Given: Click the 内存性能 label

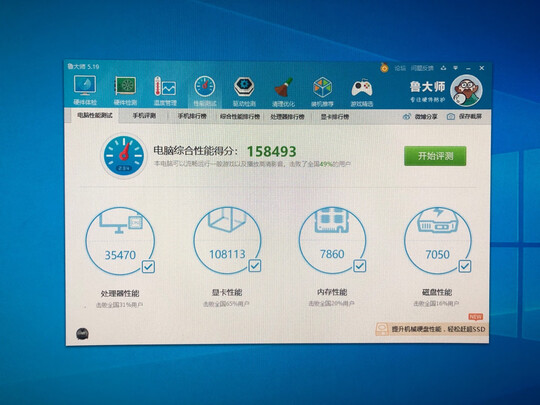Looking at the screenshot, I should pos(332,292).
